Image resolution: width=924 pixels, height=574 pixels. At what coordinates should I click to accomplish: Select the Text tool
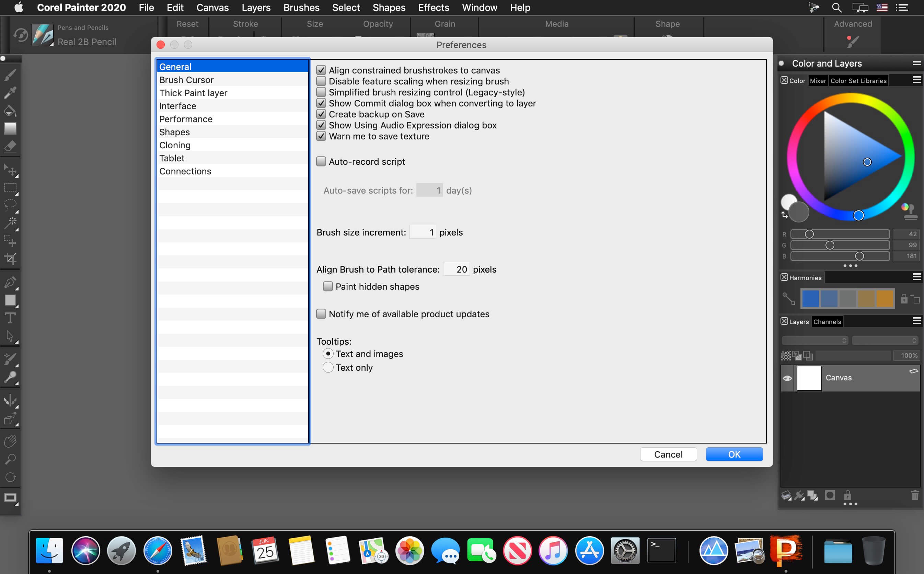(10, 318)
